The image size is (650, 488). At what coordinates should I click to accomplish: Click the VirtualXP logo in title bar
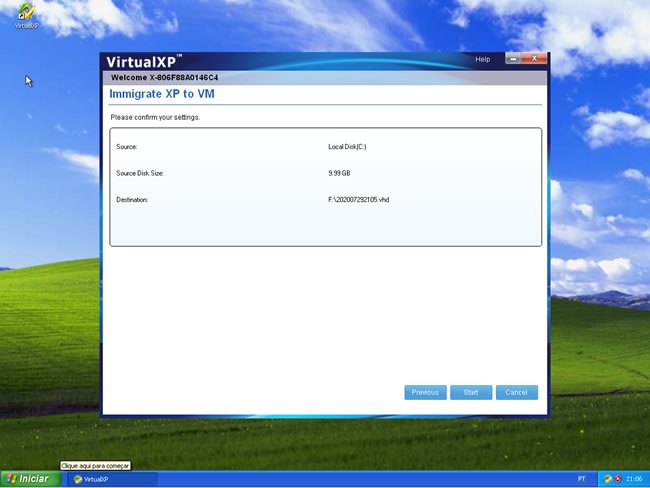coord(144,60)
